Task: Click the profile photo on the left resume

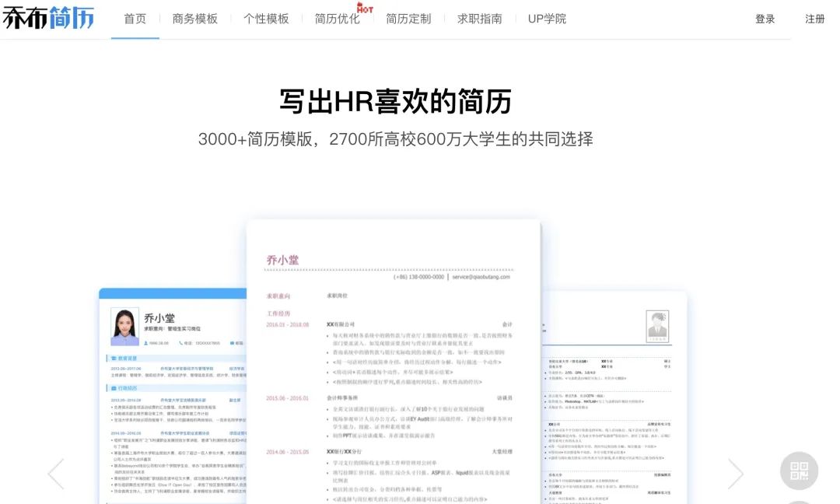Action: click(127, 327)
